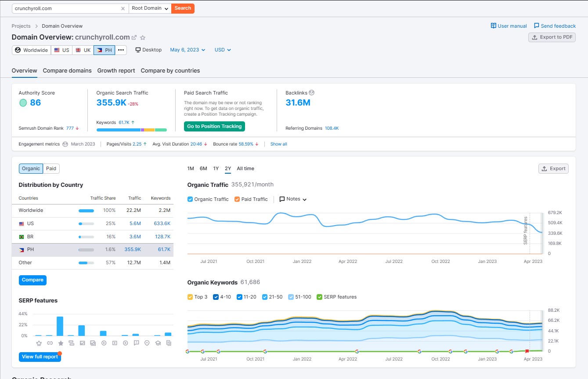Click the graduation cap SERP feature icon
The height and width of the screenshot is (379, 588).
(x=158, y=343)
